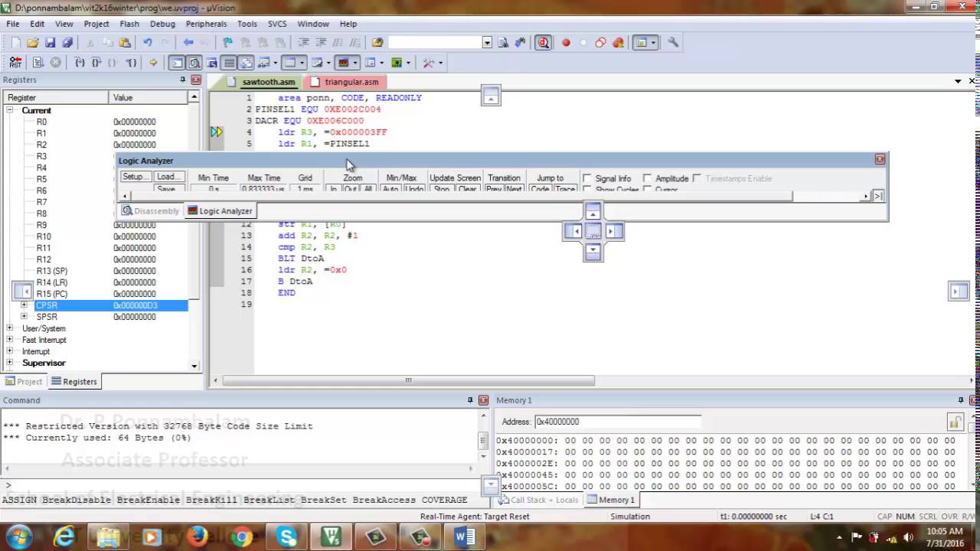Insert a breakpoint with the red dot
Viewport: 980px width, 551px height.
click(567, 43)
